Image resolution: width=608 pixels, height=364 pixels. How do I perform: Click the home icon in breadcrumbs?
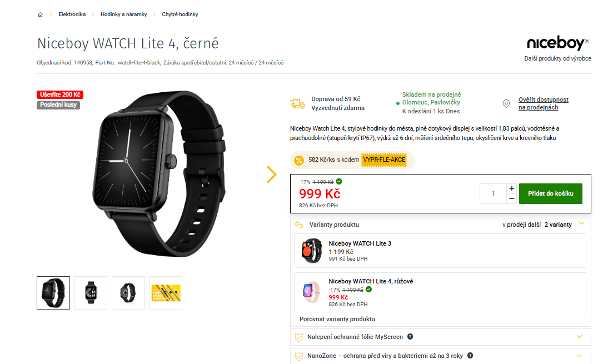(40, 14)
